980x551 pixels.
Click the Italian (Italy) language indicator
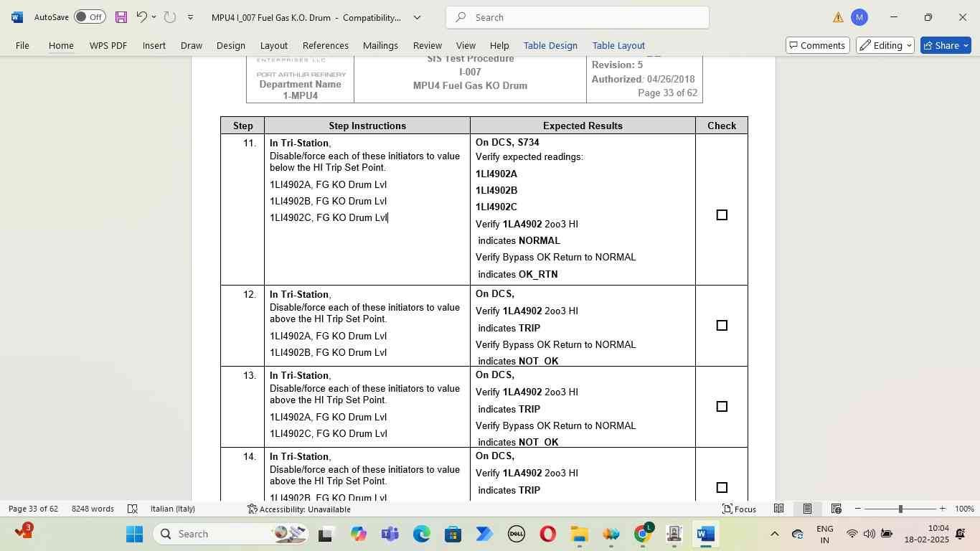(x=173, y=509)
